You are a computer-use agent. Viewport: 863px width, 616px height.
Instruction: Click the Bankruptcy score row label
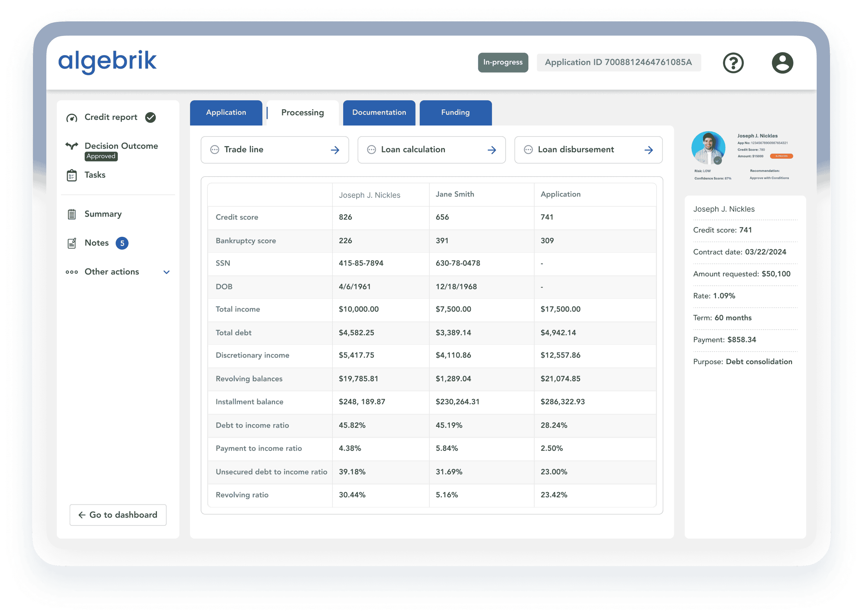coord(246,241)
